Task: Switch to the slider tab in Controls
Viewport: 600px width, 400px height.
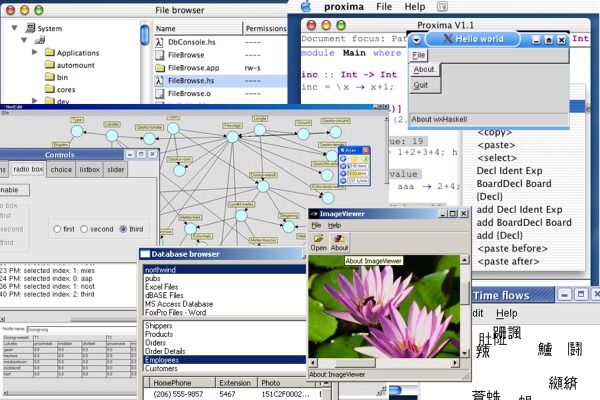Action: 116,170
